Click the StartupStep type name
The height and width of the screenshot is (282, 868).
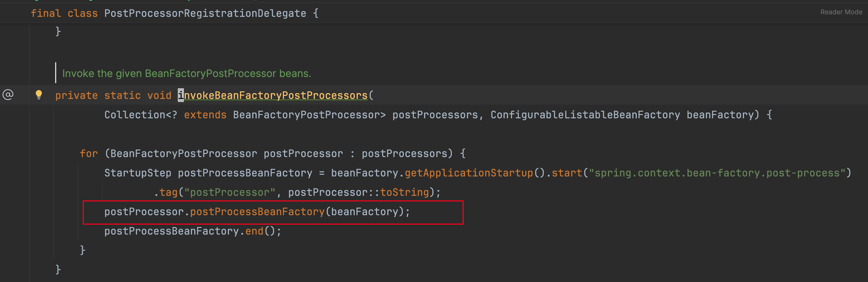(x=137, y=173)
